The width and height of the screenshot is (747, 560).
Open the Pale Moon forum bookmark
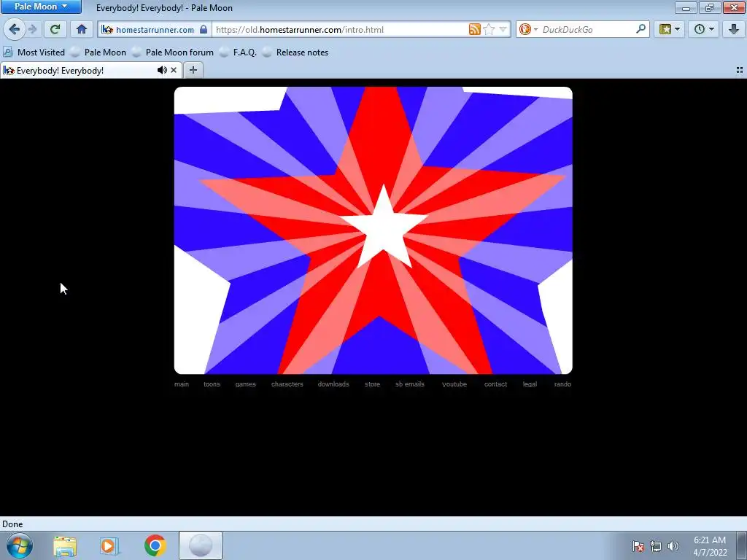click(x=172, y=52)
